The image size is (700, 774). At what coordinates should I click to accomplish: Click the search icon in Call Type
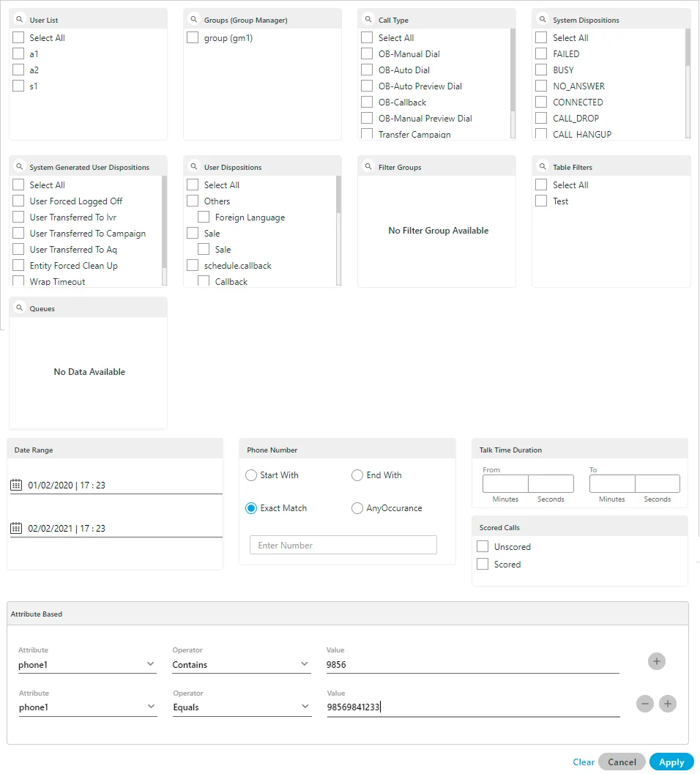(368, 19)
